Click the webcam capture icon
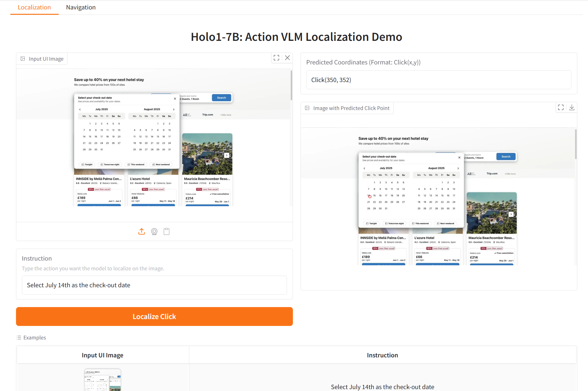This screenshot has height=391, width=588. pyautogui.click(x=154, y=232)
